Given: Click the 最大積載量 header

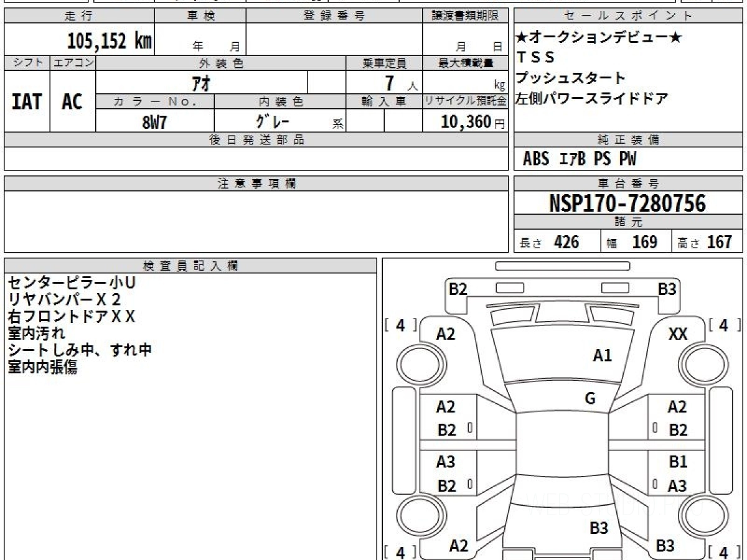Looking at the screenshot, I should pyautogui.click(x=465, y=63).
